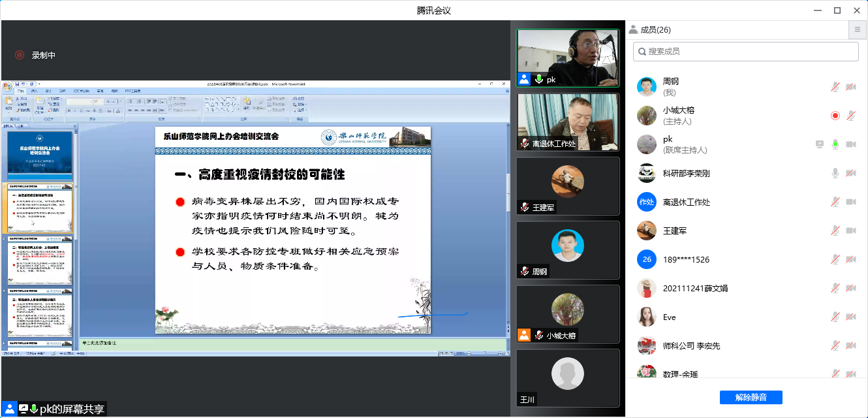Click pk's screen sharing icon in list
The width and height of the screenshot is (868, 418).
tap(820, 144)
